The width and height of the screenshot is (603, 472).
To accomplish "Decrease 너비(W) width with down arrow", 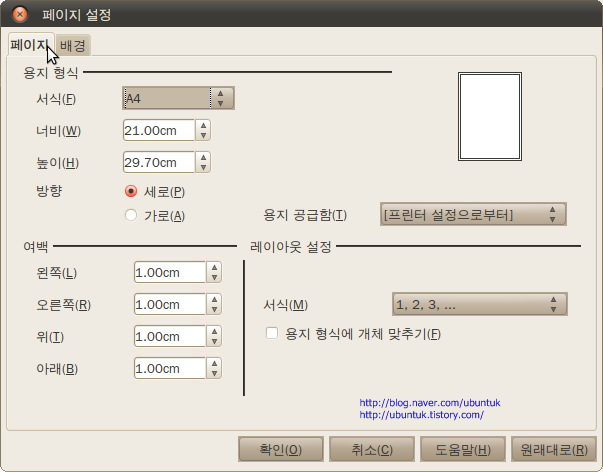I will [203, 135].
